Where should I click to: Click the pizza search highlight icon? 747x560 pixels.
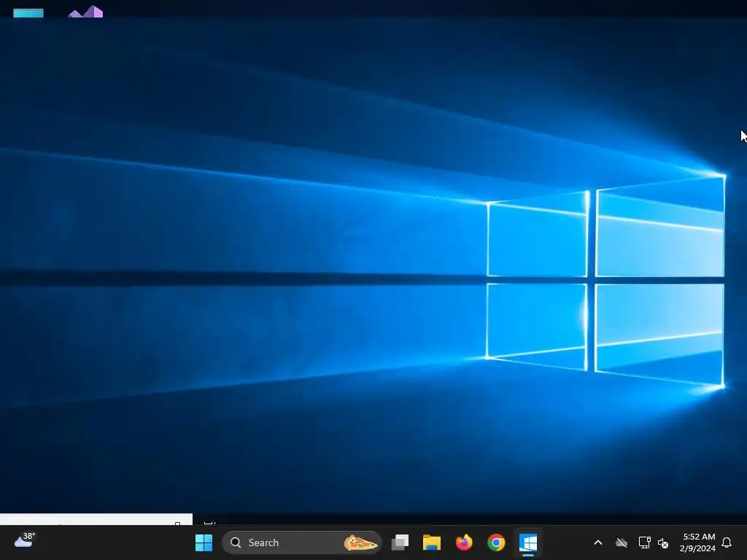(360, 542)
